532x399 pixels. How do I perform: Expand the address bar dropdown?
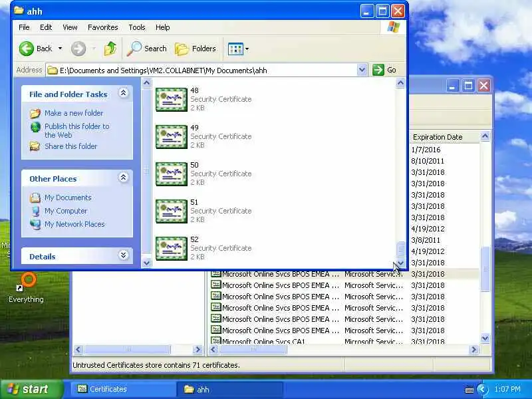click(362, 70)
